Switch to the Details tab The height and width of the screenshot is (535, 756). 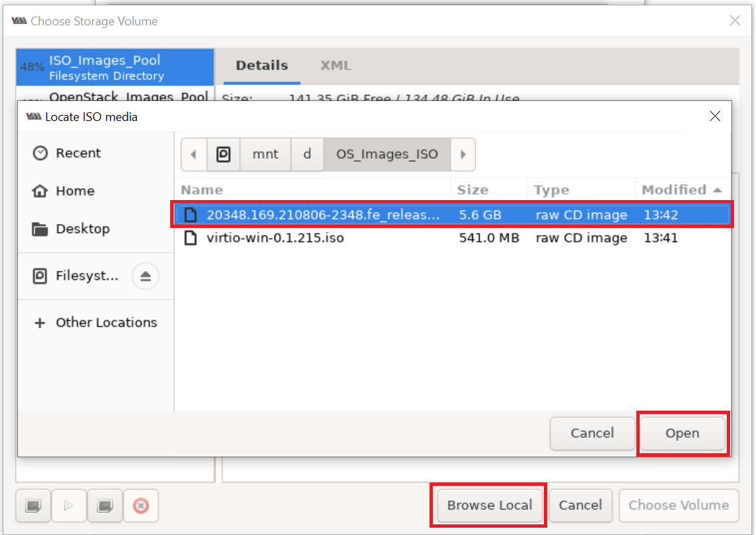tap(262, 66)
